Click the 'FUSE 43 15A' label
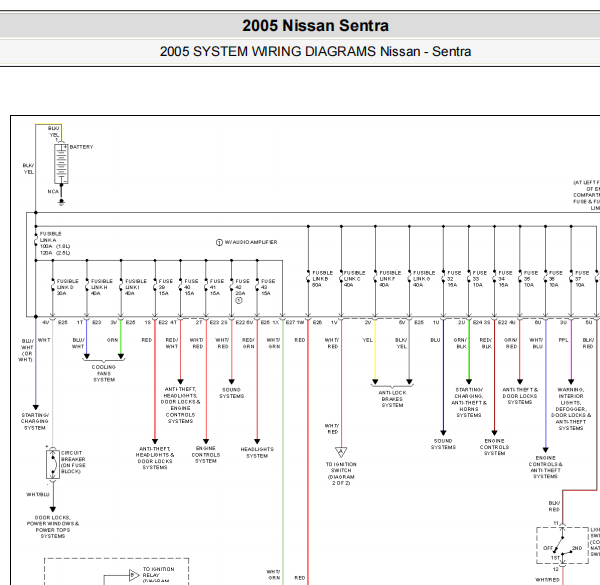The height and width of the screenshot is (585, 600). coord(268,287)
